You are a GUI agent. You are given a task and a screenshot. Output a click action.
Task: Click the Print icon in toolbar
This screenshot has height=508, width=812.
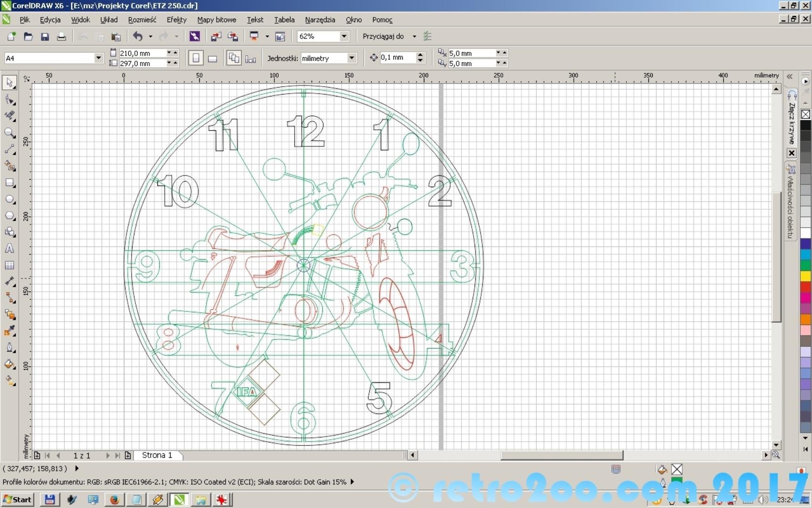click(x=61, y=37)
